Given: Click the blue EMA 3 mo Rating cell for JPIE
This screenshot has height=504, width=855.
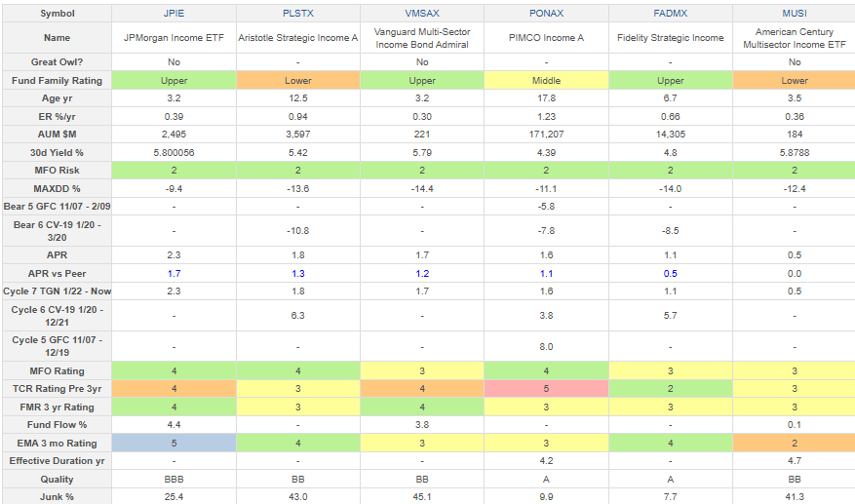Looking at the screenshot, I should [x=174, y=442].
